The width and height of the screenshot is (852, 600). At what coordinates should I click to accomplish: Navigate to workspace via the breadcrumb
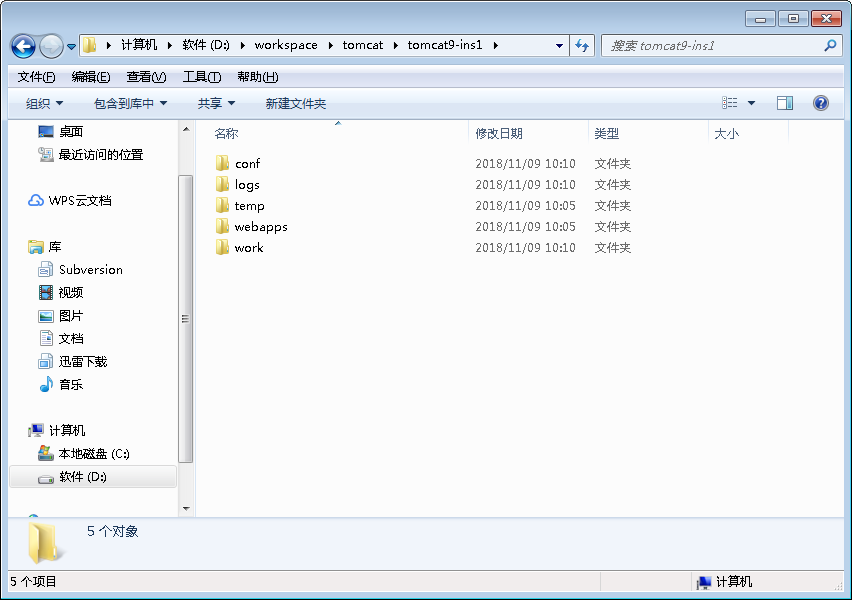[286, 44]
